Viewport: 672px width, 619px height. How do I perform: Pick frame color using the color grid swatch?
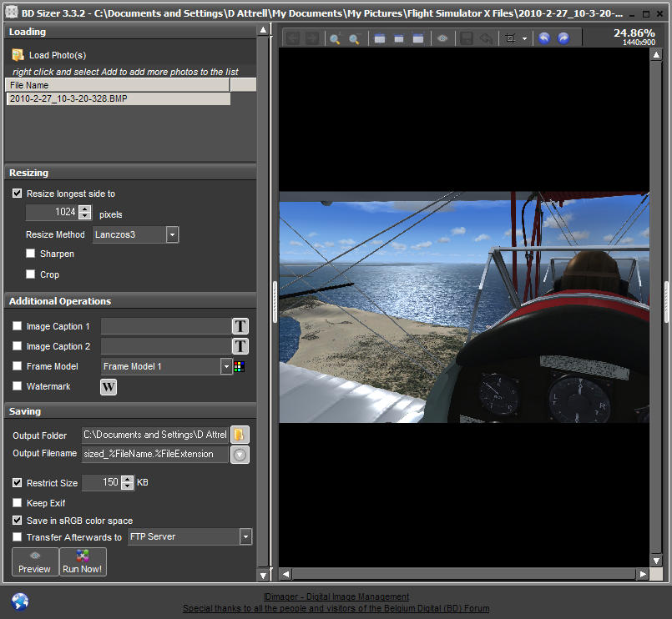240,366
